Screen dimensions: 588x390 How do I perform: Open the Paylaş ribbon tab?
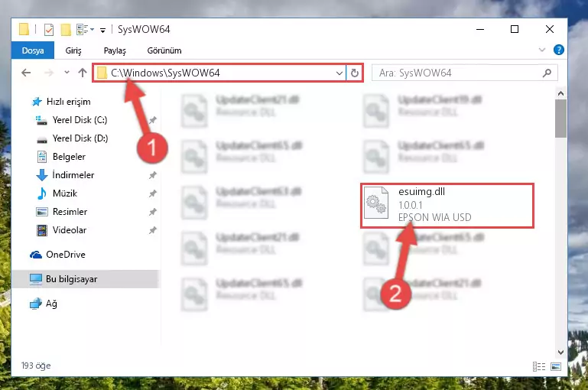tap(115, 50)
